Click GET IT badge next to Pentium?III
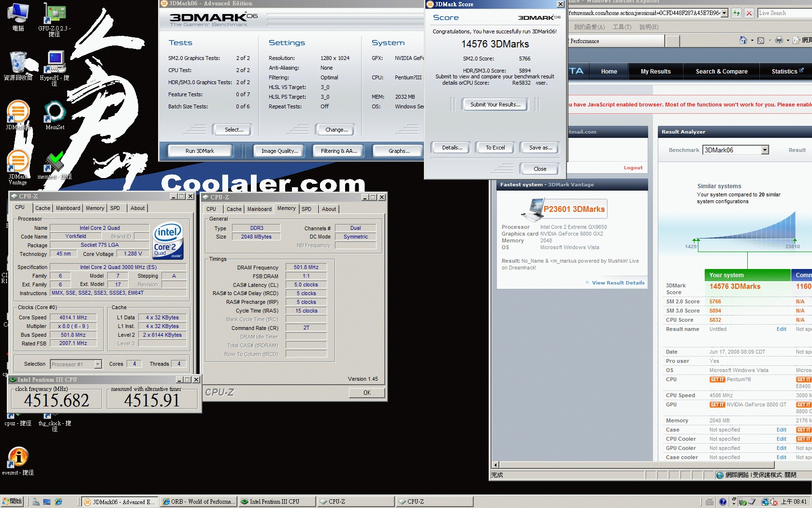 click(x=717, y=380)
